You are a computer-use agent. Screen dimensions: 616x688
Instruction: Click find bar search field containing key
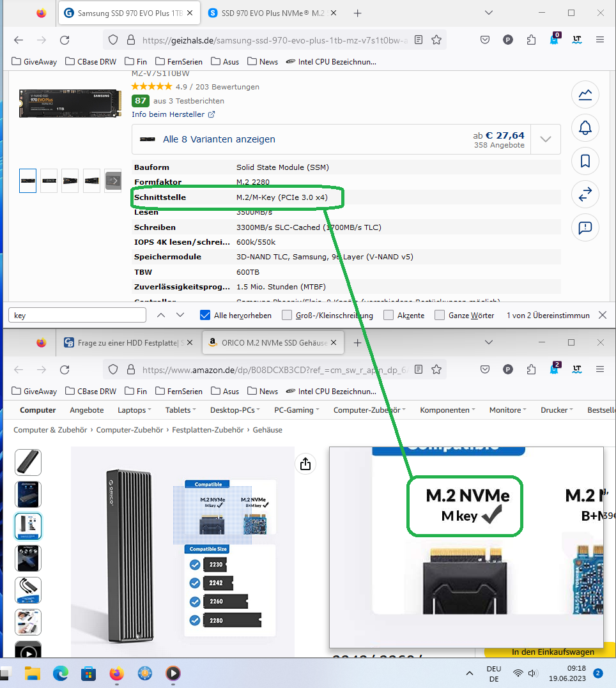point(77,315)
